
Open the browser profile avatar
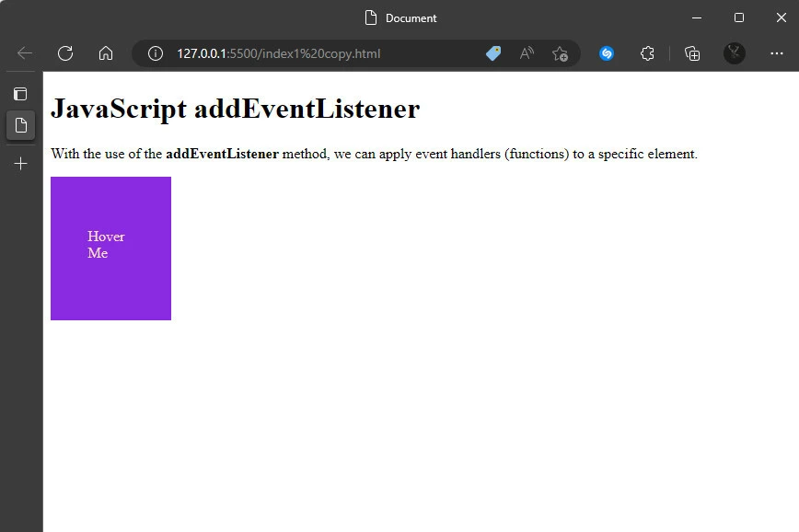734,53
